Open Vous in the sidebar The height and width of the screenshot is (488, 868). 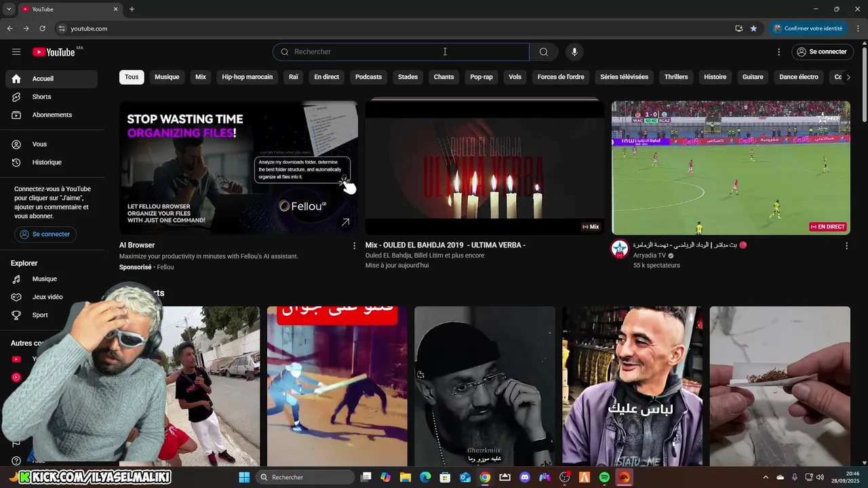coord(52,144)
